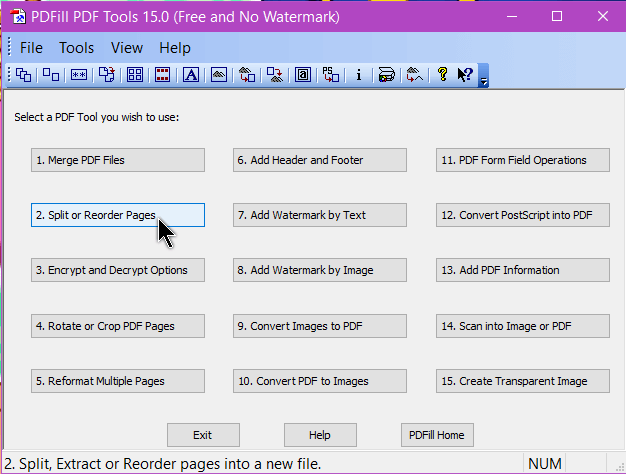Image resolution: width=626 pixels, height=474 pixels.
Task: Open the Tools menu
Action: (76, 48)
